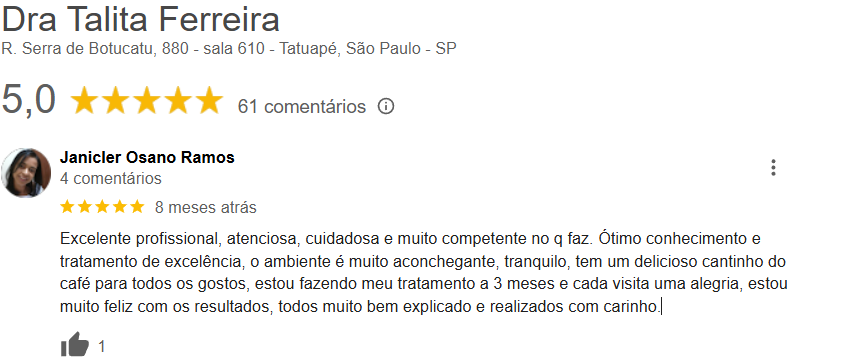Click the info icon beside 61 comentários

click(x=386, y=106)
